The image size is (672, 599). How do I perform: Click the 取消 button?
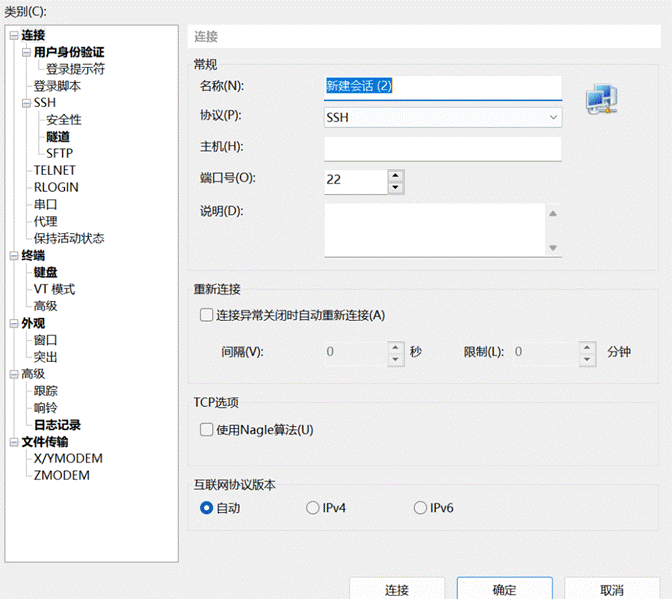[612, 590]
